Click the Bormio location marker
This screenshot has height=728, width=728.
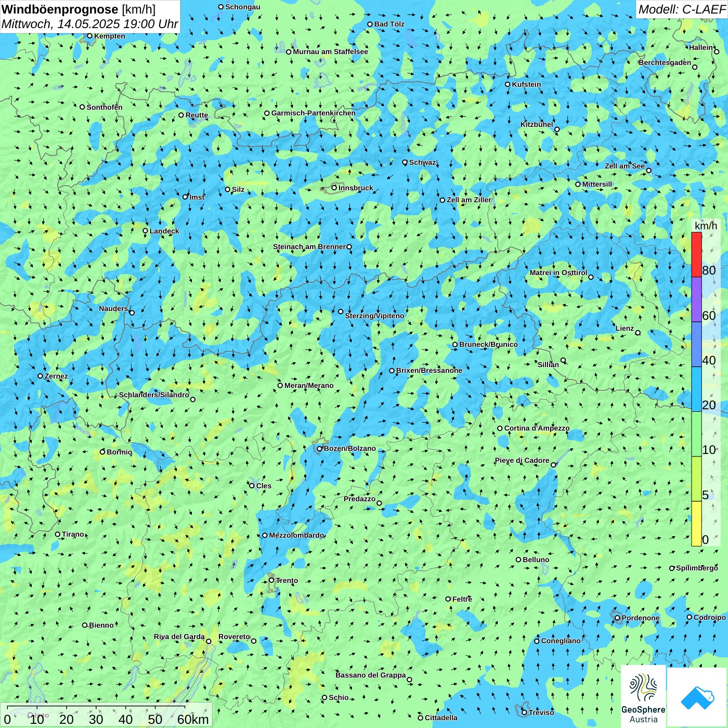tap(102, 452)
